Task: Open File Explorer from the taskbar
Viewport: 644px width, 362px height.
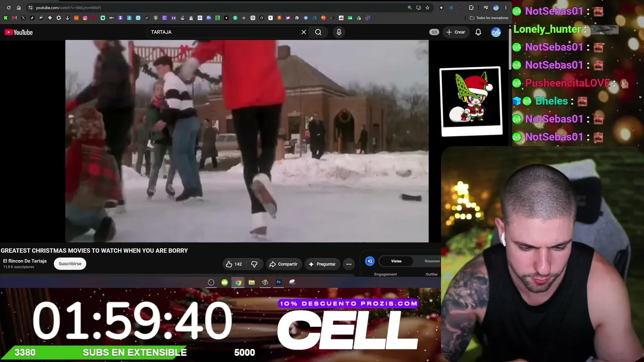Action: point(252,283)
